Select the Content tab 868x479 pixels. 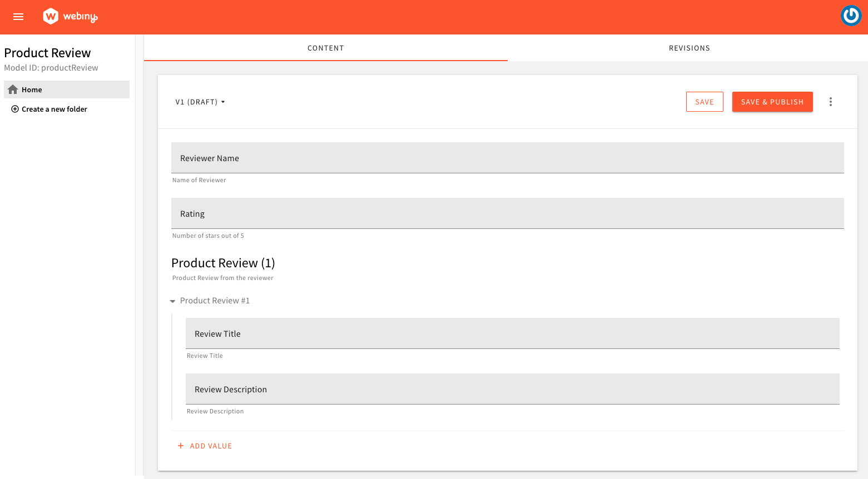pos(325,48)
